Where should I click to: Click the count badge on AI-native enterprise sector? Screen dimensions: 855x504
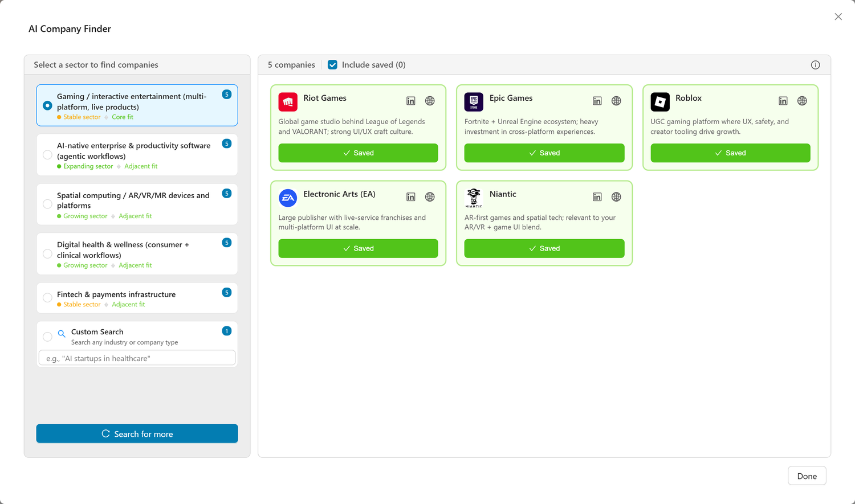[x=227, y=144]
